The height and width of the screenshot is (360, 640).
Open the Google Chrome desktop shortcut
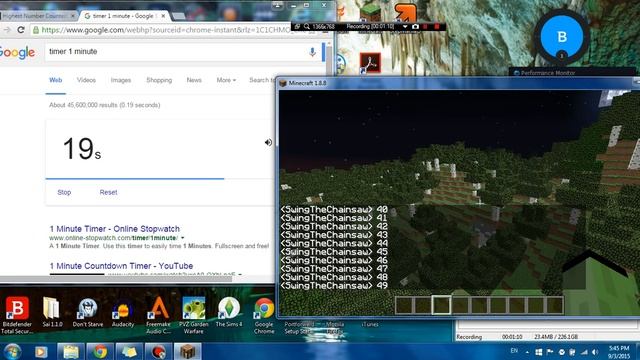pos(264,315)
